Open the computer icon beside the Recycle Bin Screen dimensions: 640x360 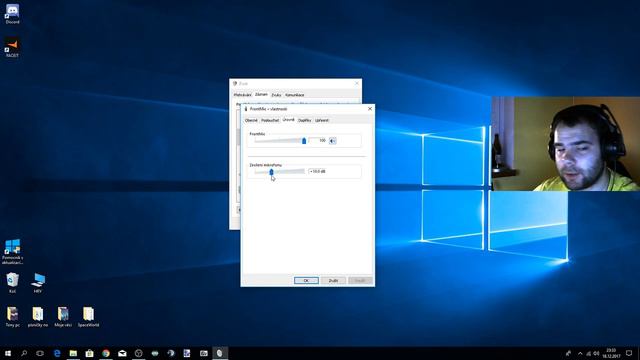(38, 283)
